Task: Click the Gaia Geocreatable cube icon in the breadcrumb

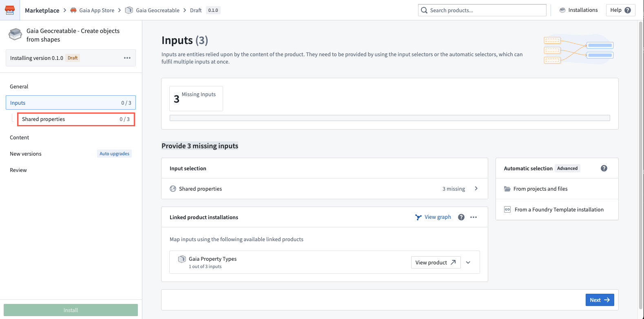Action: click(x=129, y=10)
